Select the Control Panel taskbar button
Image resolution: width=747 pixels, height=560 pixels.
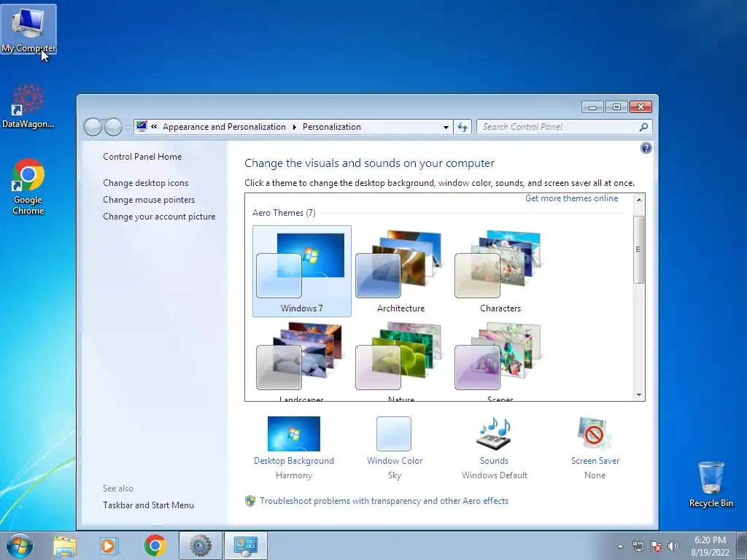click(246, 545)
